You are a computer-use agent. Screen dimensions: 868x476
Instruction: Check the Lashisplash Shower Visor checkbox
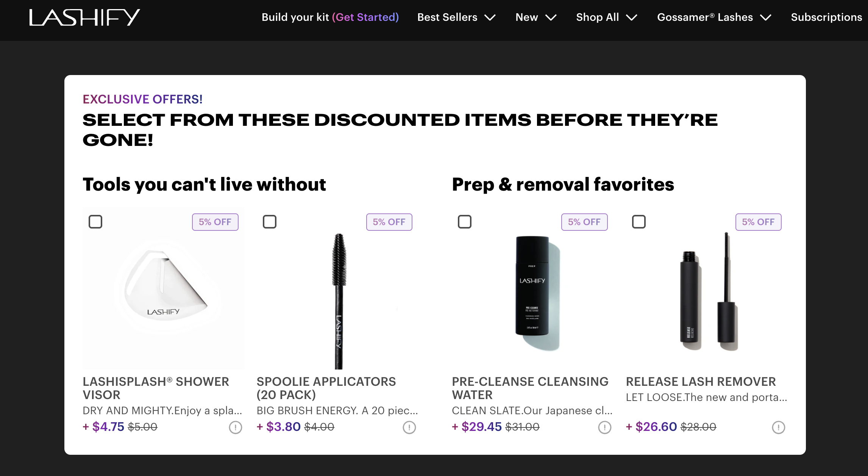(x=95, y=222)
